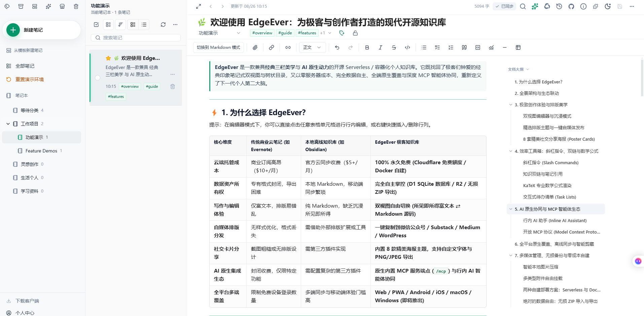Open the 功能演示 notebook dropdown

pos(219,33)
